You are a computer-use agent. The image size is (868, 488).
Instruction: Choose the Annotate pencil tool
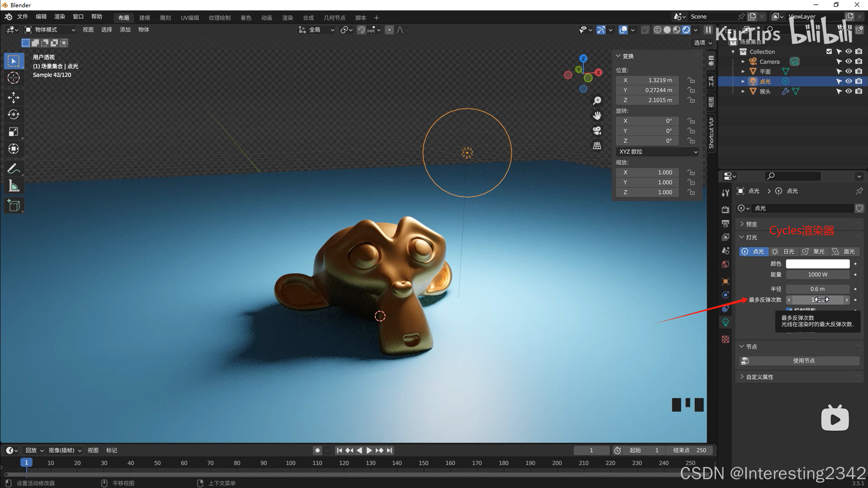tap(14, 169)
